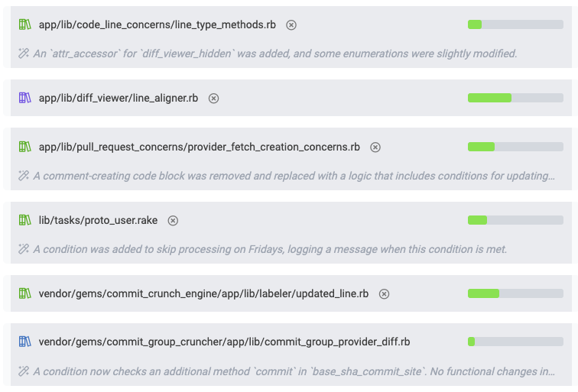Click the book icon beside line_type_methods.rb
The height and width of the screenshot is (392, 578).
24,24
